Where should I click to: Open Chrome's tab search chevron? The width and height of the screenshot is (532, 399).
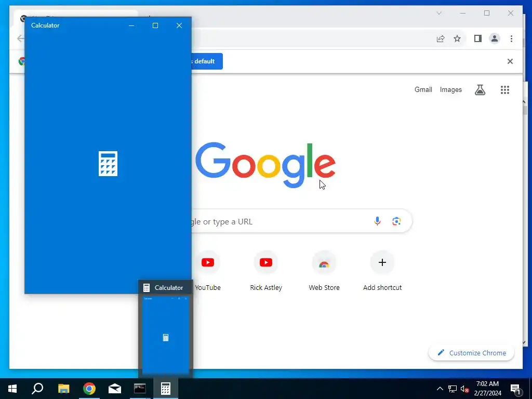[x=438, y=13]
